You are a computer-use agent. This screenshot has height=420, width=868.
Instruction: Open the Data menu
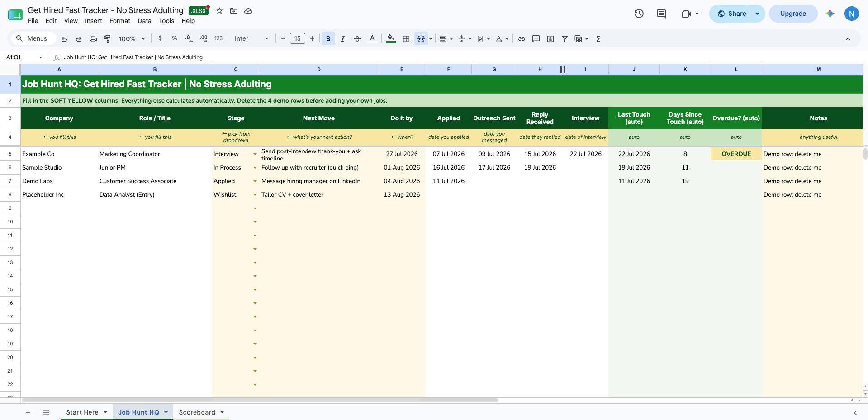pos(145,21)
